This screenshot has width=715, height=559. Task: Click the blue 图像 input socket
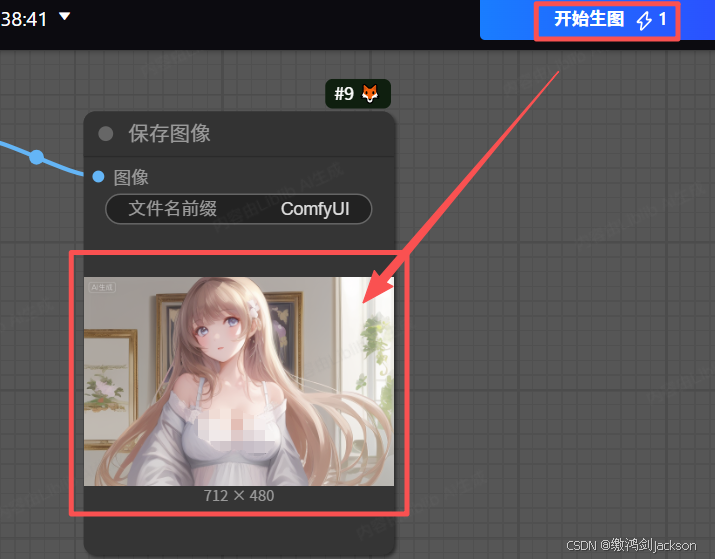pos(98,176)
